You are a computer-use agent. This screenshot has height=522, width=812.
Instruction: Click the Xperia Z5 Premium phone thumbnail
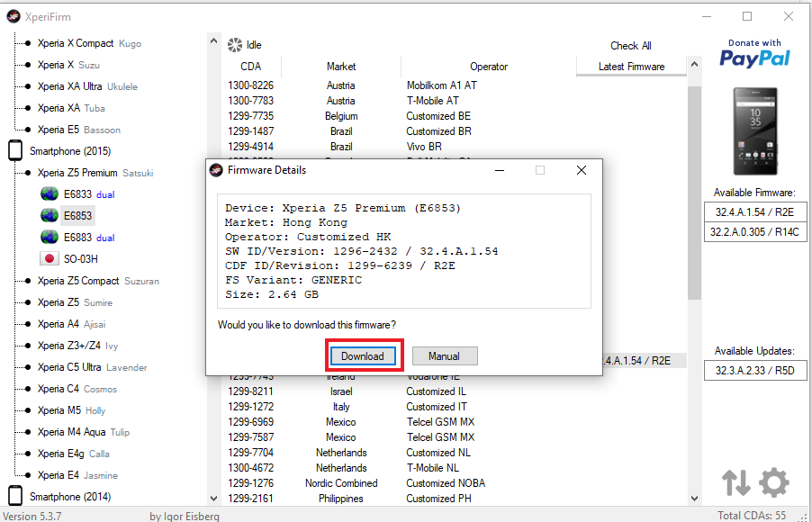click(754, 131)
